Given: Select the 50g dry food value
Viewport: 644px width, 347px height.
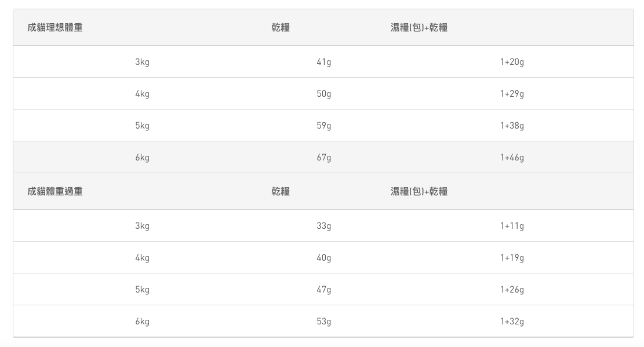Looking at the screenshot, I should pyautogui.click(x=324, y=94).
